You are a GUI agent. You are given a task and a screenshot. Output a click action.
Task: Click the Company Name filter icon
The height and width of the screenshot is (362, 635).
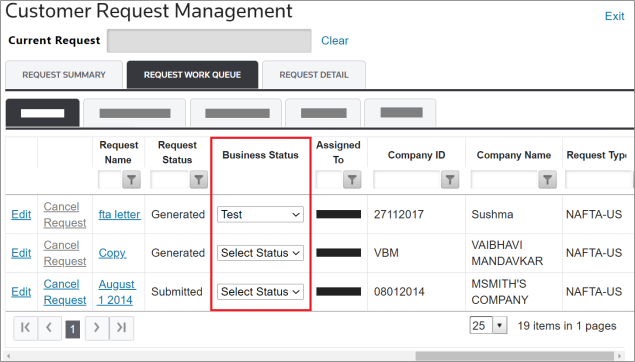coord(548,179)
